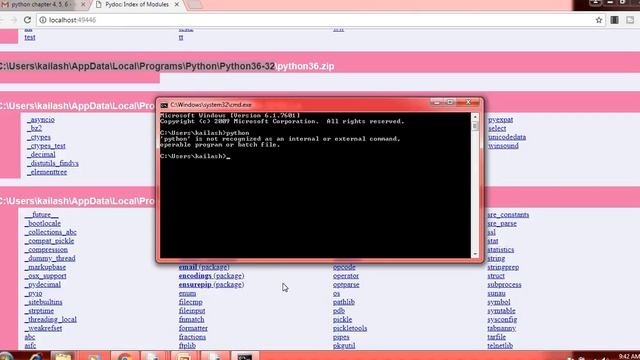The height and width of the screenshot is (360, 640).
Task: Open the pathlib module link
Action: click(x=344, y=302)
